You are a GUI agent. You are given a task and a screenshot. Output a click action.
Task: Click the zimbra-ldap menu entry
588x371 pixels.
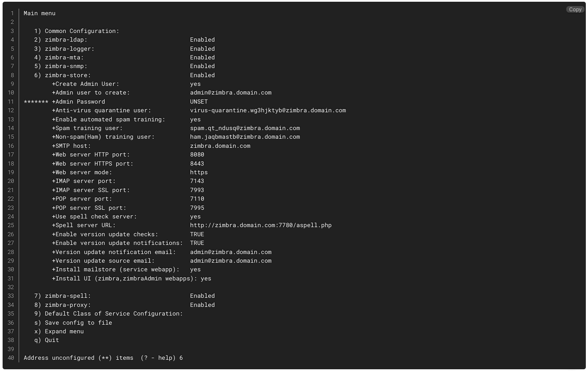61,39
